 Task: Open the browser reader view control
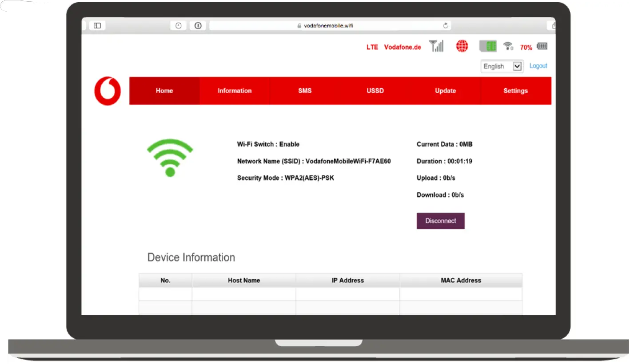click(198, 25)
